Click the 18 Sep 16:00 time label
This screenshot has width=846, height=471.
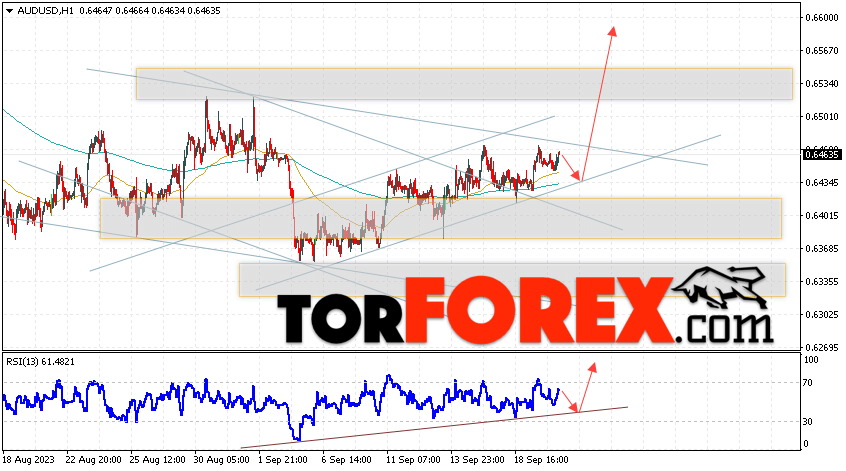tap(541, 460)
